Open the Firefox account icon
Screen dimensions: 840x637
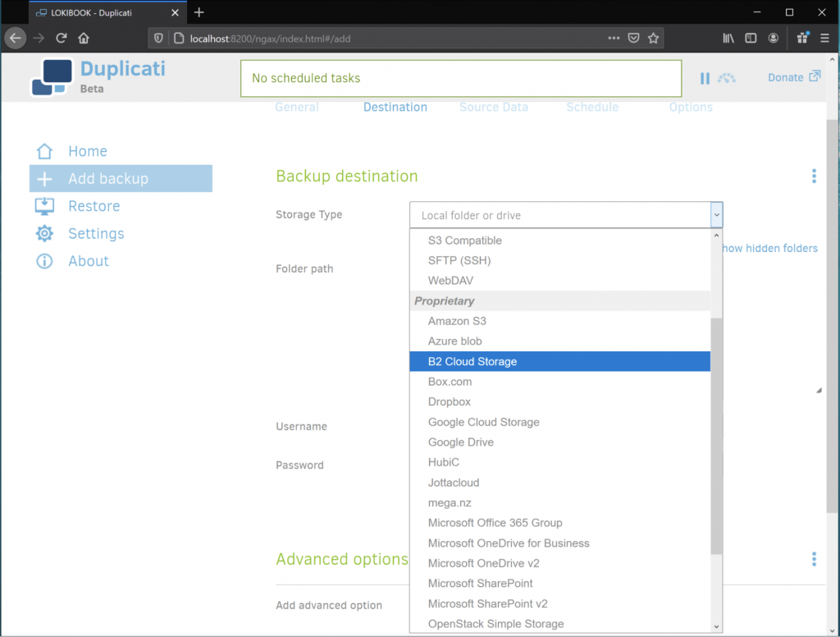click(x=773, y=38)
